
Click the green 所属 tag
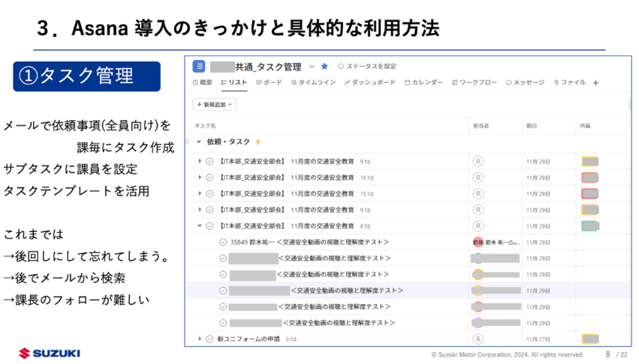point(590,226)
